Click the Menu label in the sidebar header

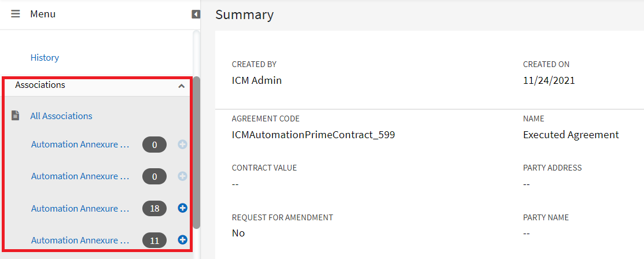(43, 14)
